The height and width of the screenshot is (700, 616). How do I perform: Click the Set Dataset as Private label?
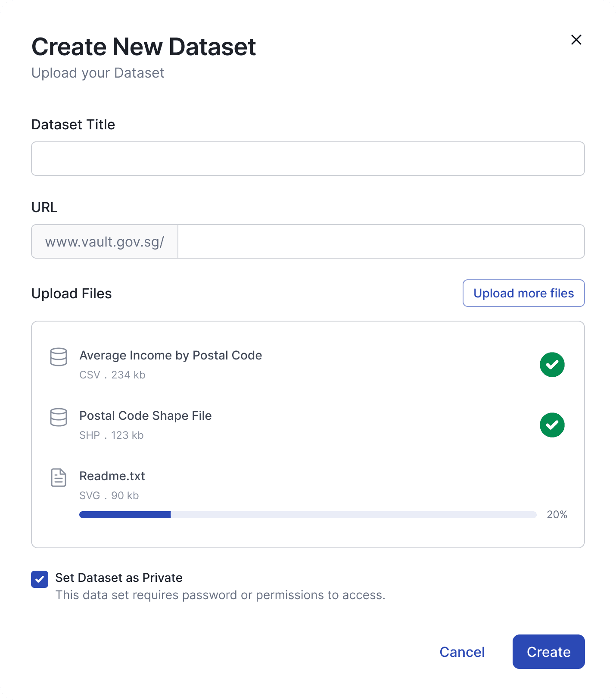coord(119,578)
